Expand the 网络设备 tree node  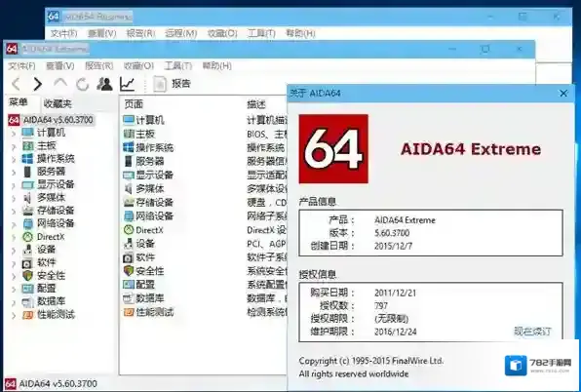pyautogui.click(x=14, y=224)
